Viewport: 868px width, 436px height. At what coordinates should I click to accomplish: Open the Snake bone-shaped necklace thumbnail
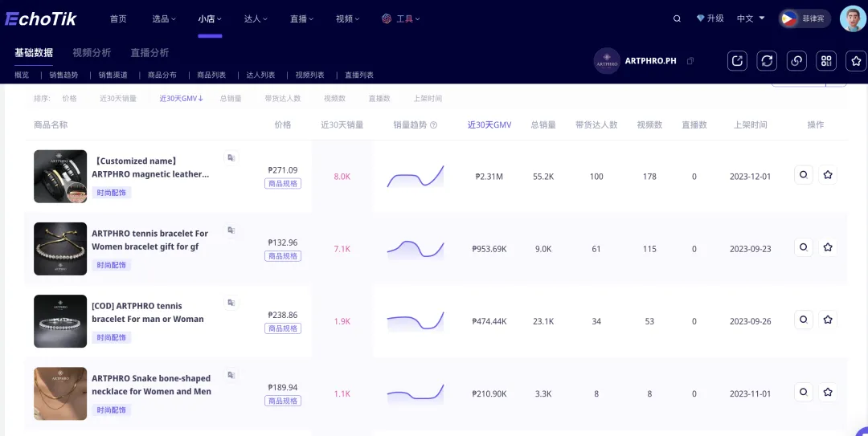click(x=60, y=393)
